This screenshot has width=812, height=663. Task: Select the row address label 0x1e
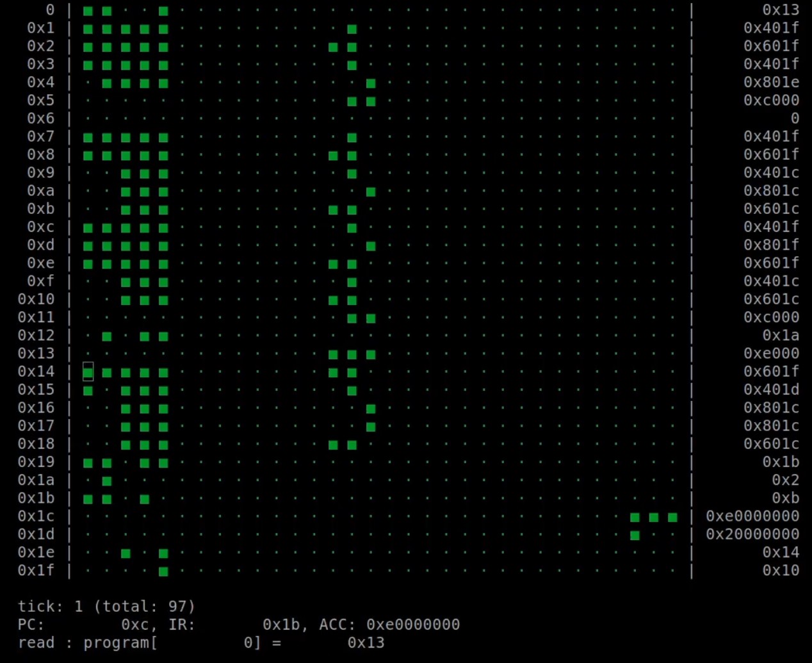tap(36, 552)
